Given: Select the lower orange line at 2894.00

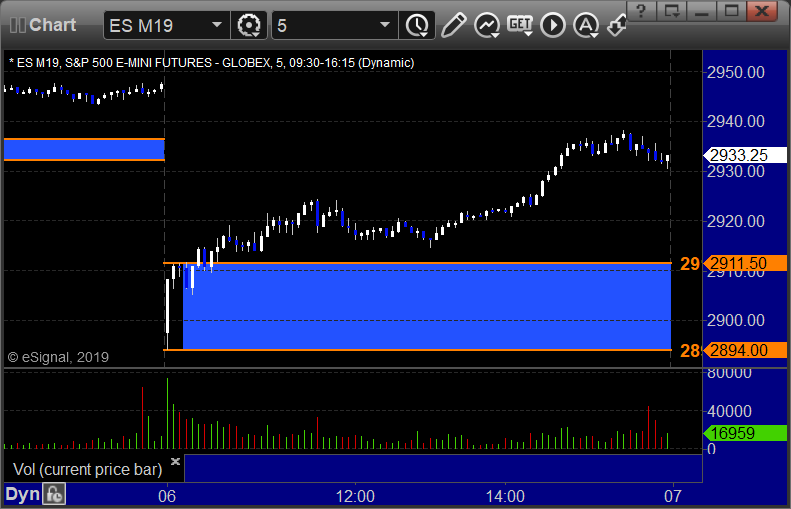Looking at the screenshot, I should click(x=417, y=350).
